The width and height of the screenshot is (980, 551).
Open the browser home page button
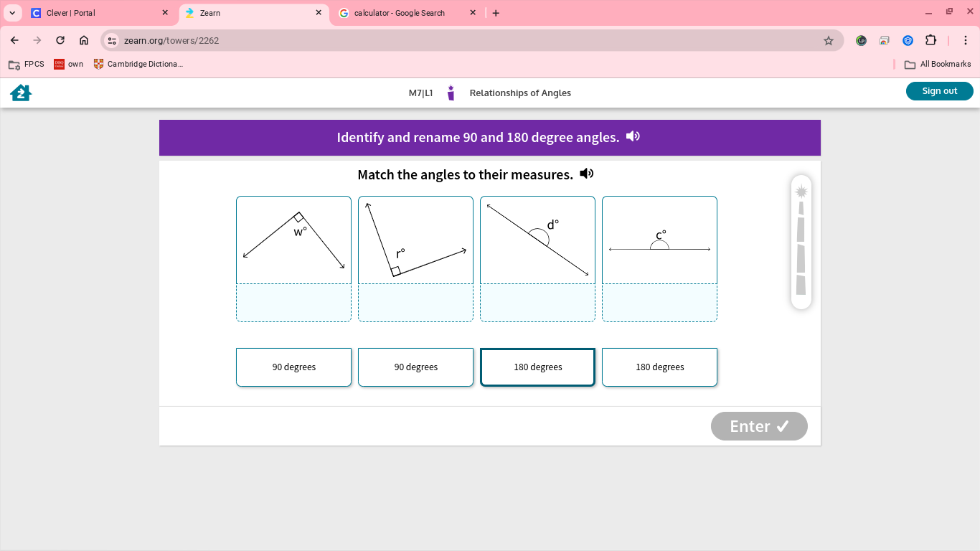[84, 40]
